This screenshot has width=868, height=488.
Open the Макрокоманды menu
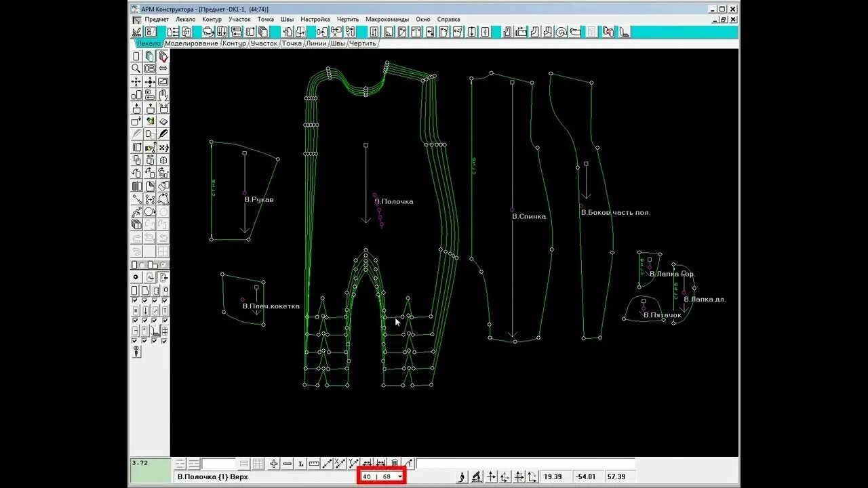[387, 19]
